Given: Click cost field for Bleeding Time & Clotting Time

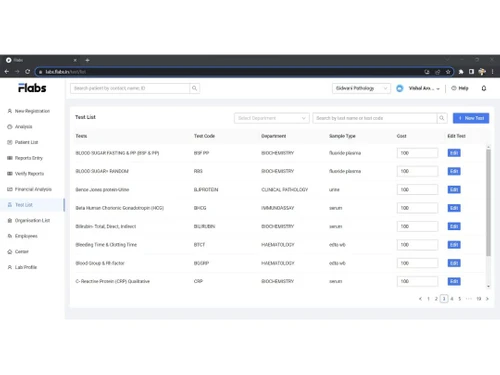Looking at the screenshot, I should [417, 245].
